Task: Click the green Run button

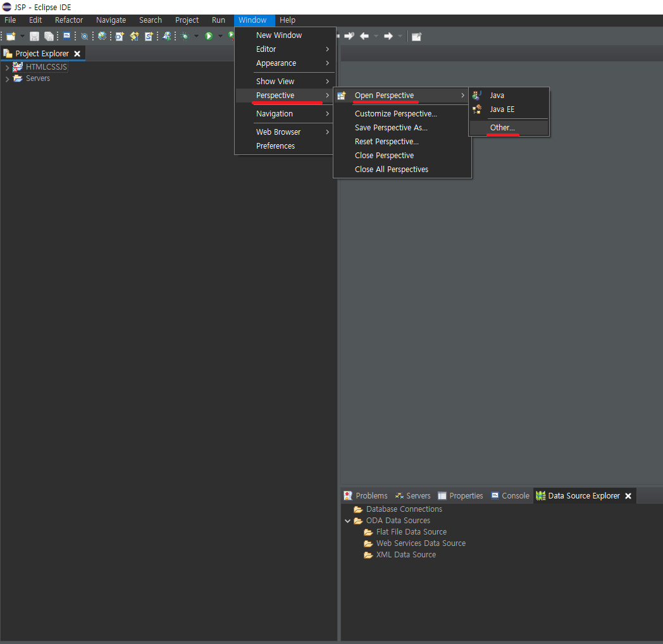Action: tap(209, 36)
